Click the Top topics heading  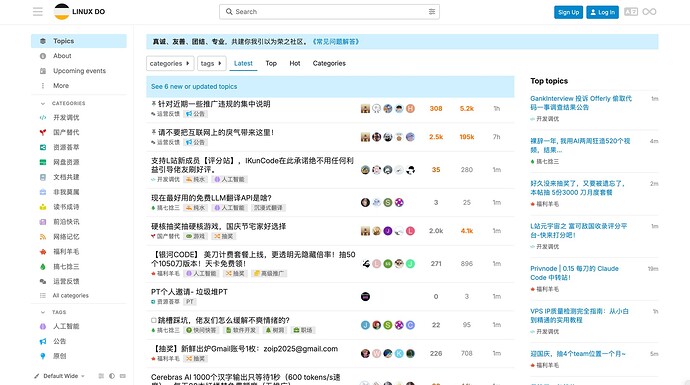[549, 81]
